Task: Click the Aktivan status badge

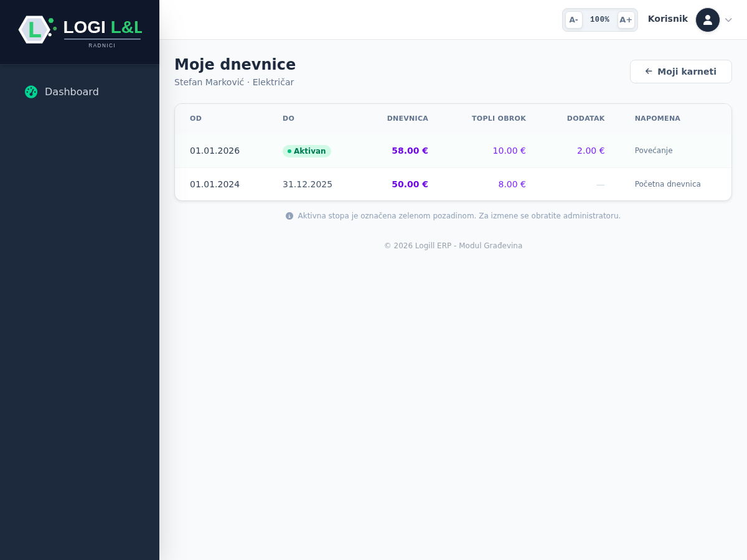Action: 306,151
